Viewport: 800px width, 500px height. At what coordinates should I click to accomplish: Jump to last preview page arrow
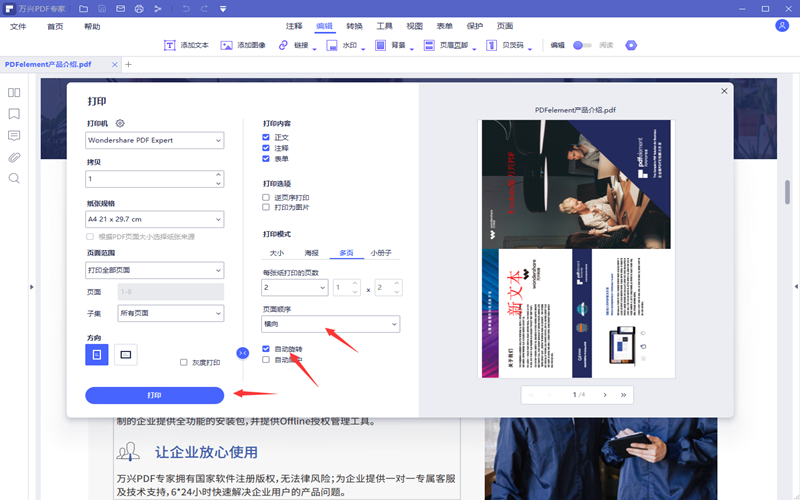[x=624, y=395]
